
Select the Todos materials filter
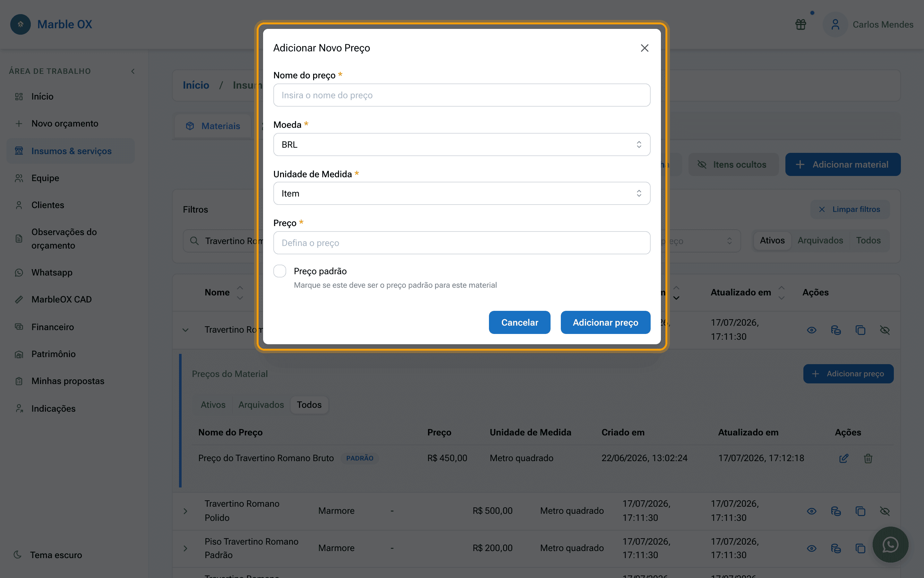868,241
